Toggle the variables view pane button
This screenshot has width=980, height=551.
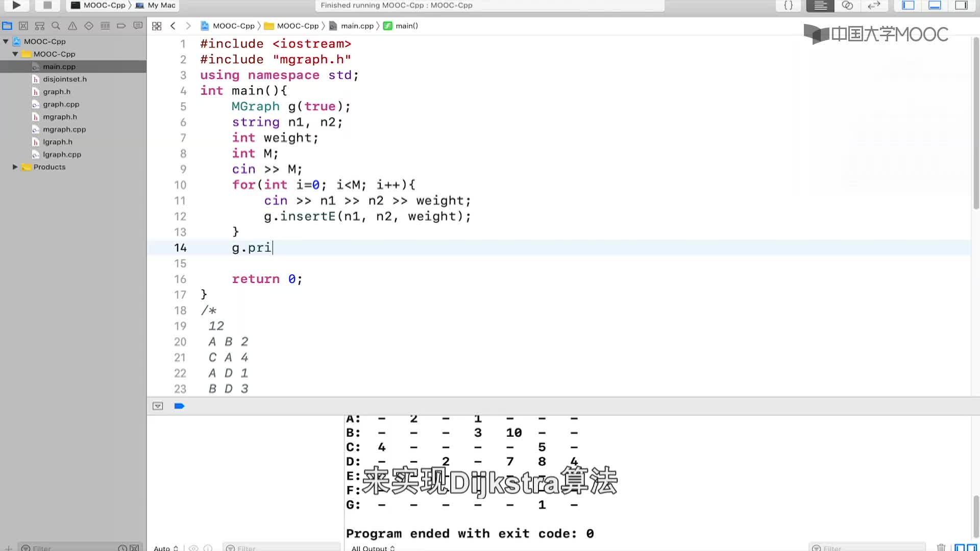pyautogui.click(x=960, y=548)
